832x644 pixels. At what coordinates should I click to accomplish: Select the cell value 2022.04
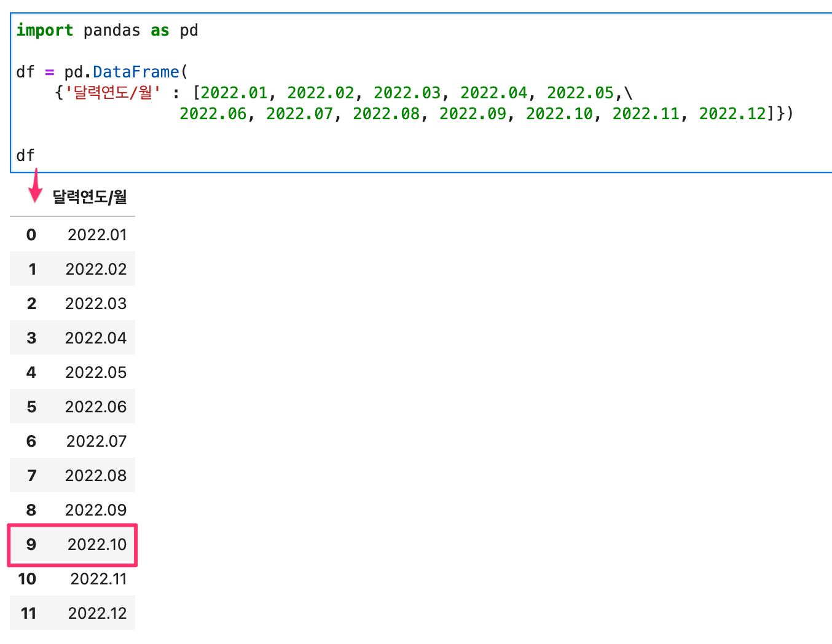click(96, 338)
